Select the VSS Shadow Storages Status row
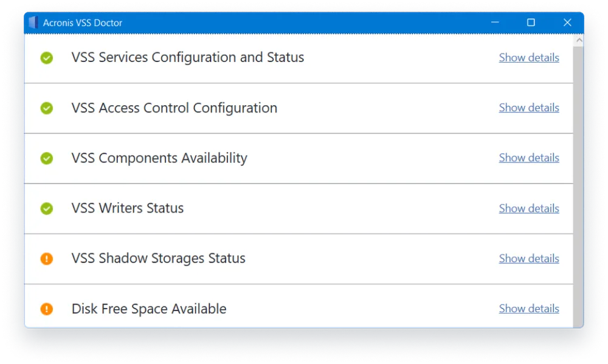This screenshot has width=608, height=364. point(274,258)
